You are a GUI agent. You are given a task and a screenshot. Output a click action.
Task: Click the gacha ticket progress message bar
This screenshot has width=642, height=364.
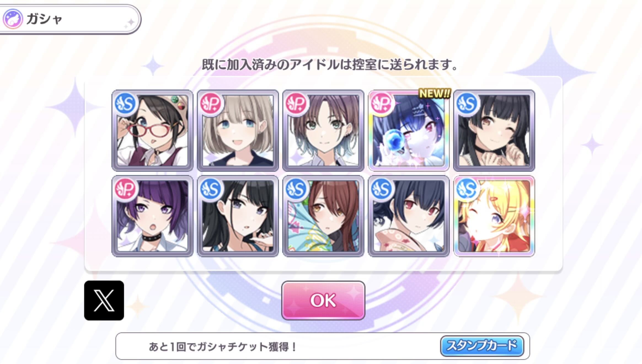pyautogui.click(x=323, y=346)
